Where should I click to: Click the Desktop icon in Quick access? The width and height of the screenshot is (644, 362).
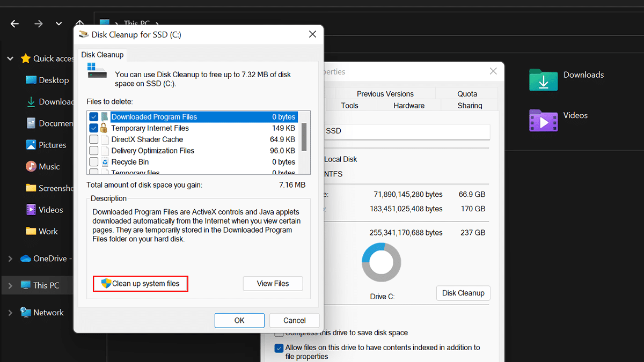(x=31, y=80)
